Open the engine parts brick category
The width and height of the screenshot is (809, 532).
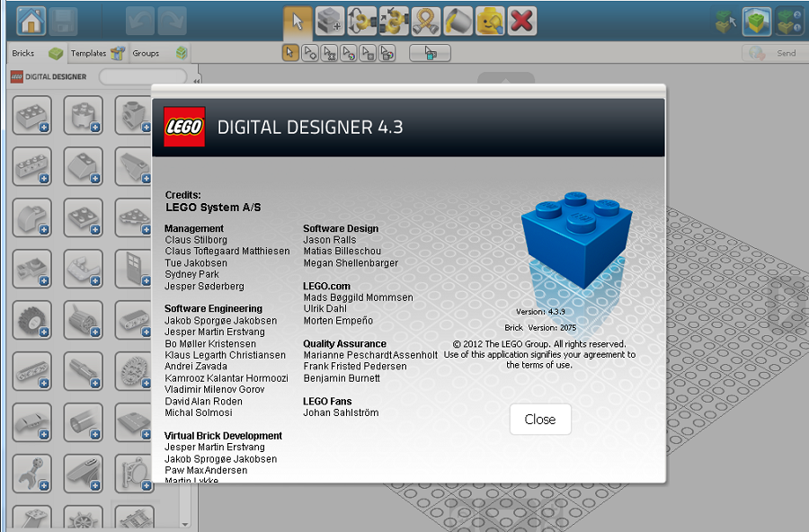point(83,320)
